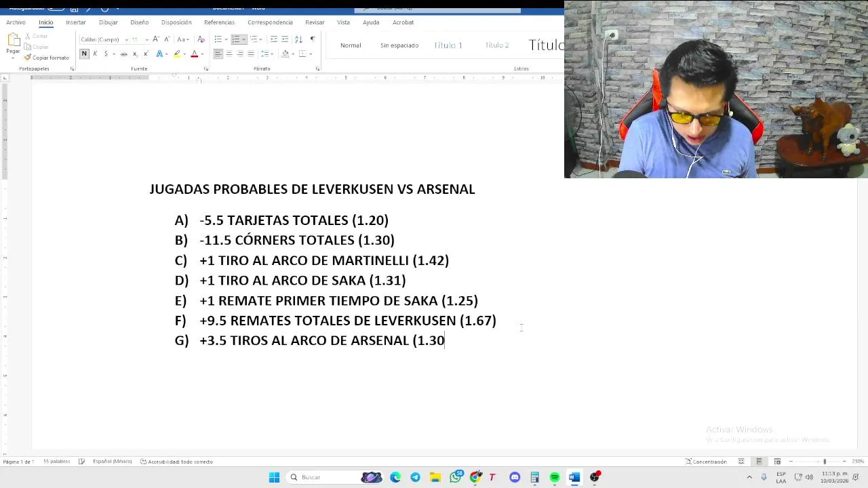868x488 pixels.
Task: Click the Cortar scissors icon
Action: pyautogui.click(x=28, y=37)
